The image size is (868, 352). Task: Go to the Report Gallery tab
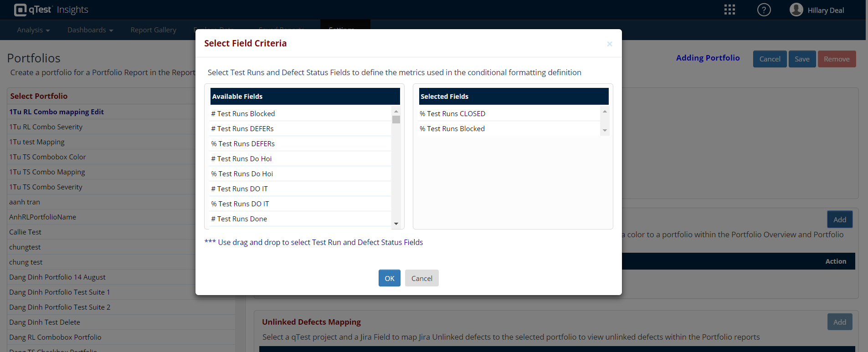153,30
